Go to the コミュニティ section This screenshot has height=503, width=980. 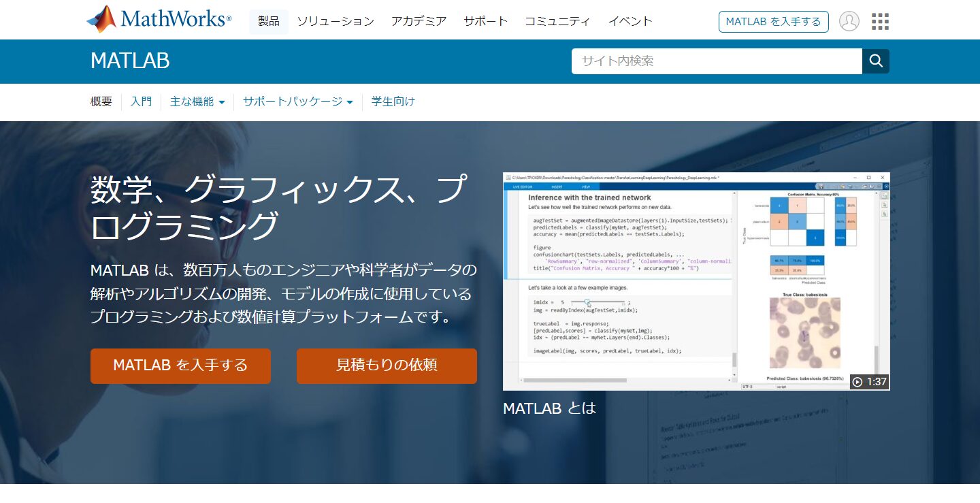[x=557, y=22]
